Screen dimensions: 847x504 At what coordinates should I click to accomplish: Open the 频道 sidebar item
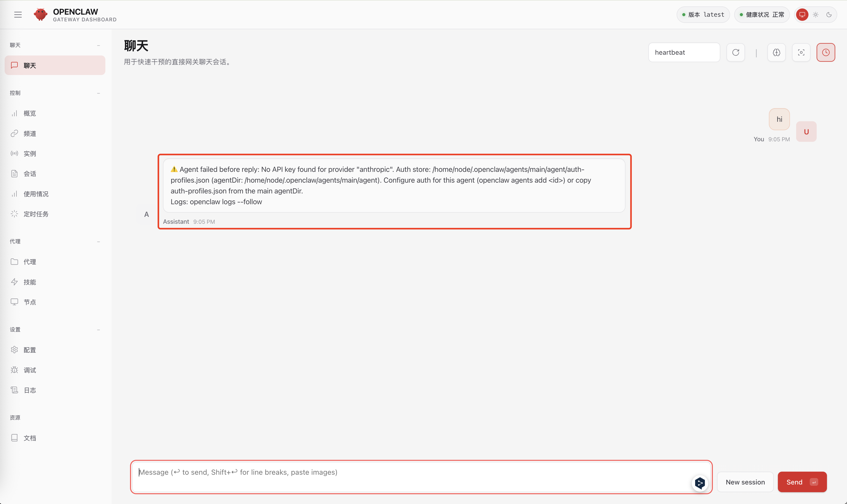point(30,134)
